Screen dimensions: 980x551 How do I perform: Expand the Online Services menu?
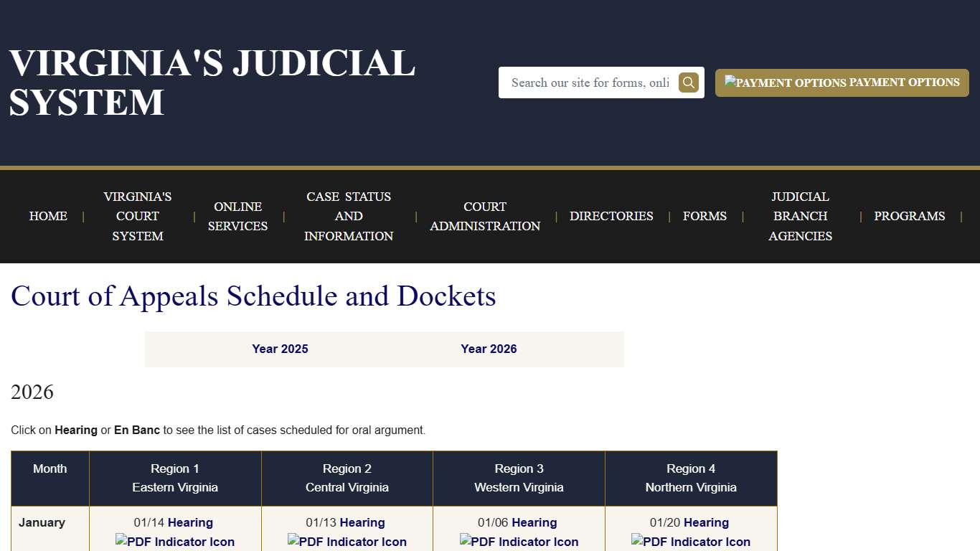[237, 216]
